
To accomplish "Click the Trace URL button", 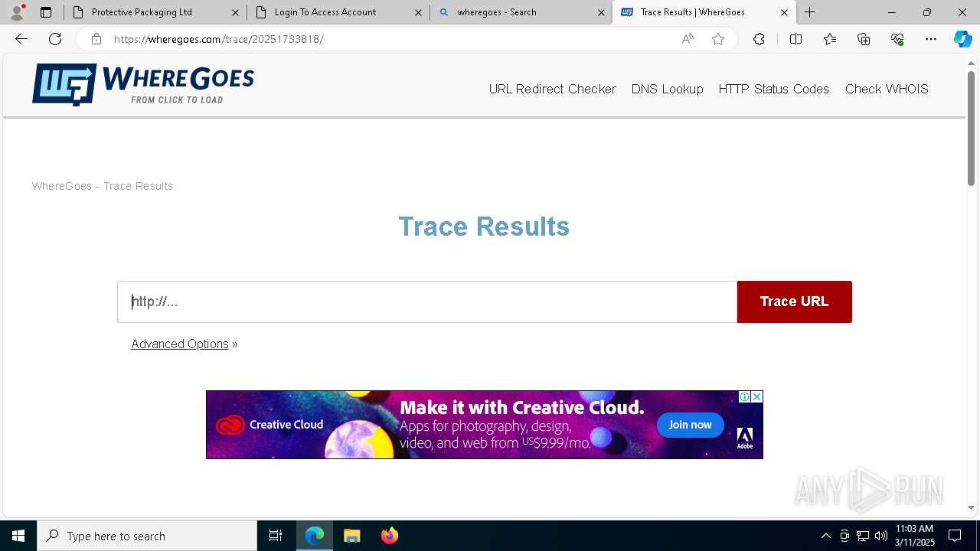I will (x=795, y=302).
